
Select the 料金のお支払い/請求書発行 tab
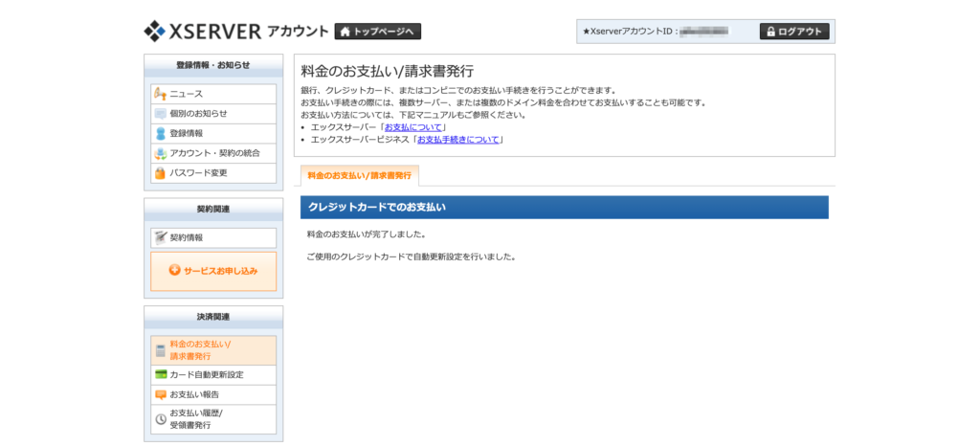coord(360,176)
